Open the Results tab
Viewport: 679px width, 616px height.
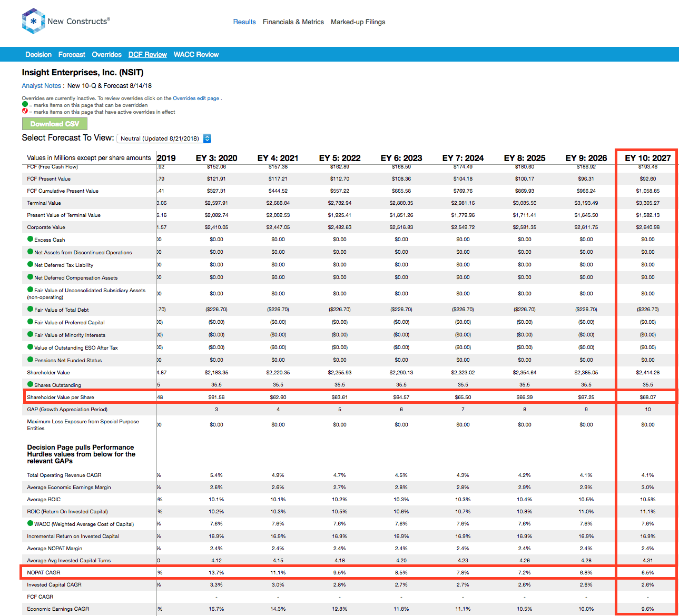244,22
